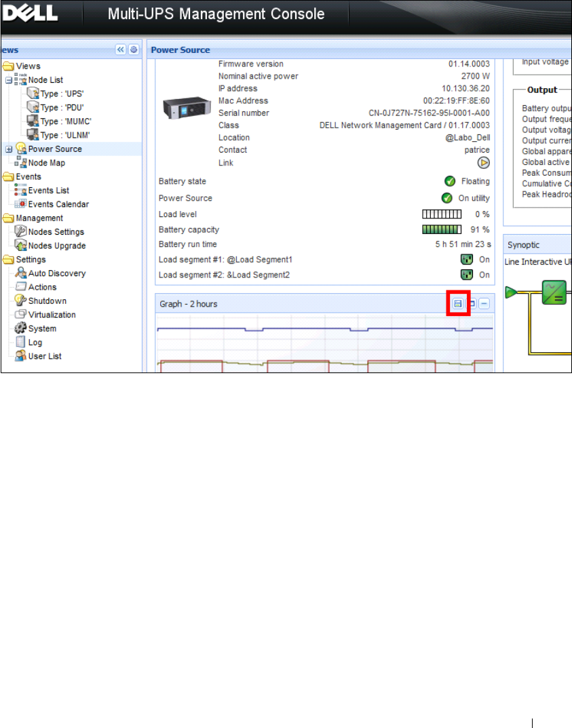Open Shutdown settings
The width and height of the screenshot is (572, 728).
pyautogui.click(x=47, y=301)
